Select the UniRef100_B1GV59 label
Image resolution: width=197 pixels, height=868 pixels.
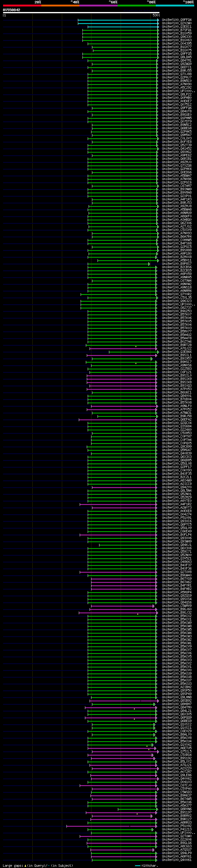coord(176,33)
